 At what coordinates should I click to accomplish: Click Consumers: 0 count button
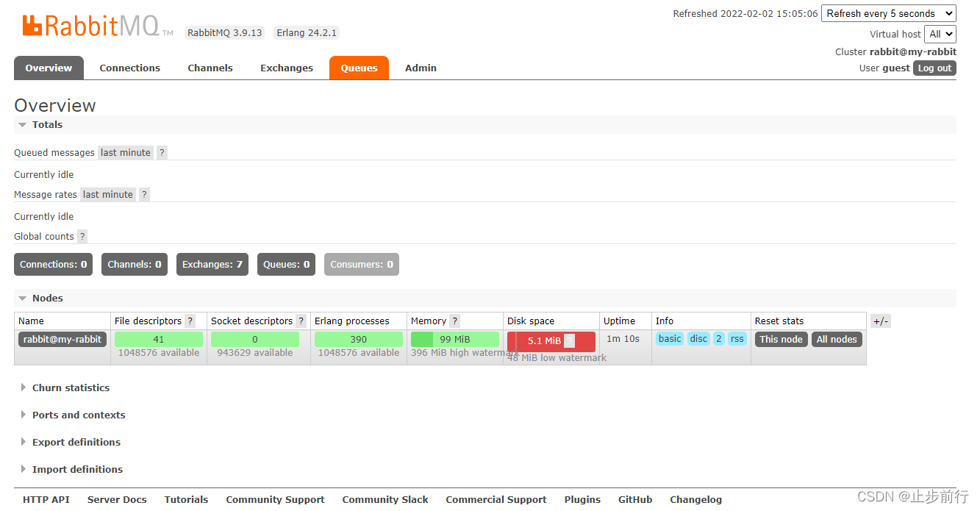(x=362, y=265)
